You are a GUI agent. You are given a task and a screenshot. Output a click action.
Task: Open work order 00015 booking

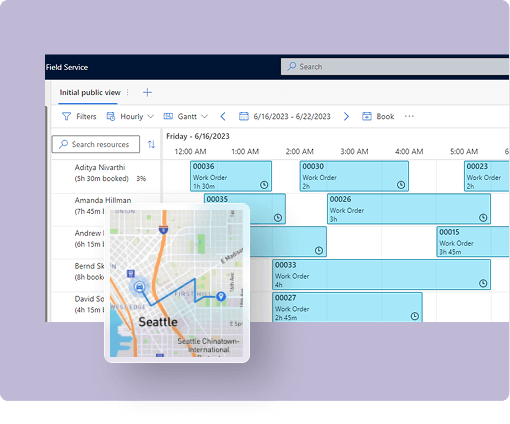(x=473, y=242)
